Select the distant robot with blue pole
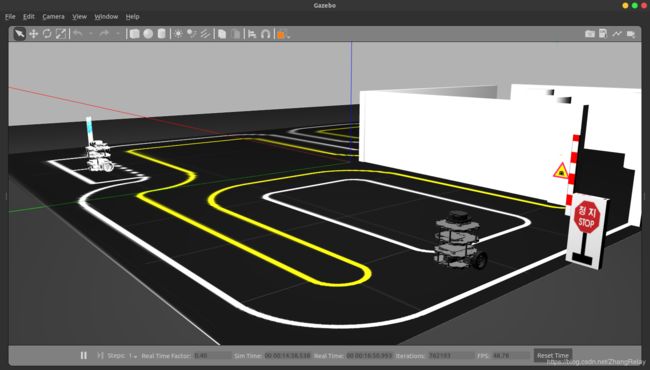The image size is (650, 370). click(98, 146)
